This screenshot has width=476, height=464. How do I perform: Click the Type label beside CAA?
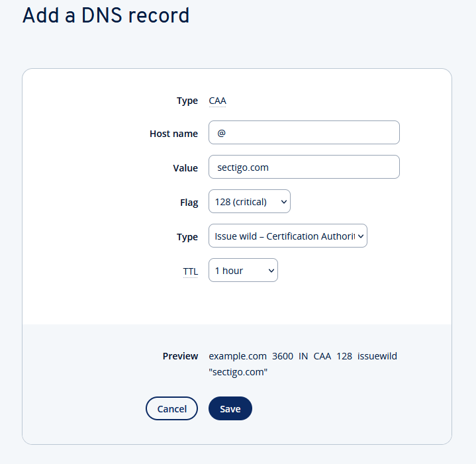[x=187, y=101]
